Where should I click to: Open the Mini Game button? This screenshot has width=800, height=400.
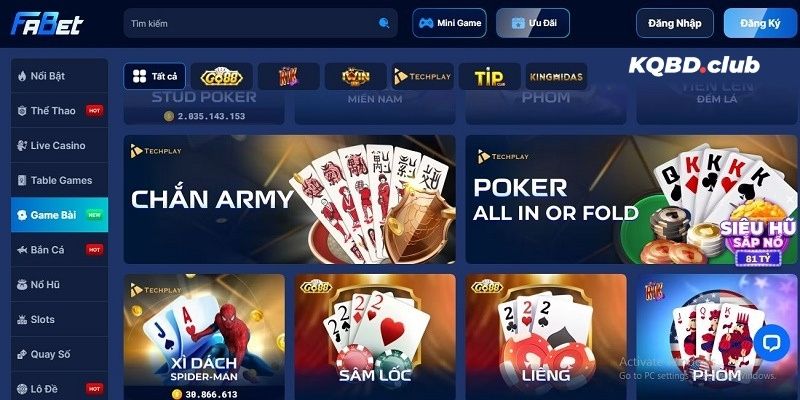click(x=449, y=23)
